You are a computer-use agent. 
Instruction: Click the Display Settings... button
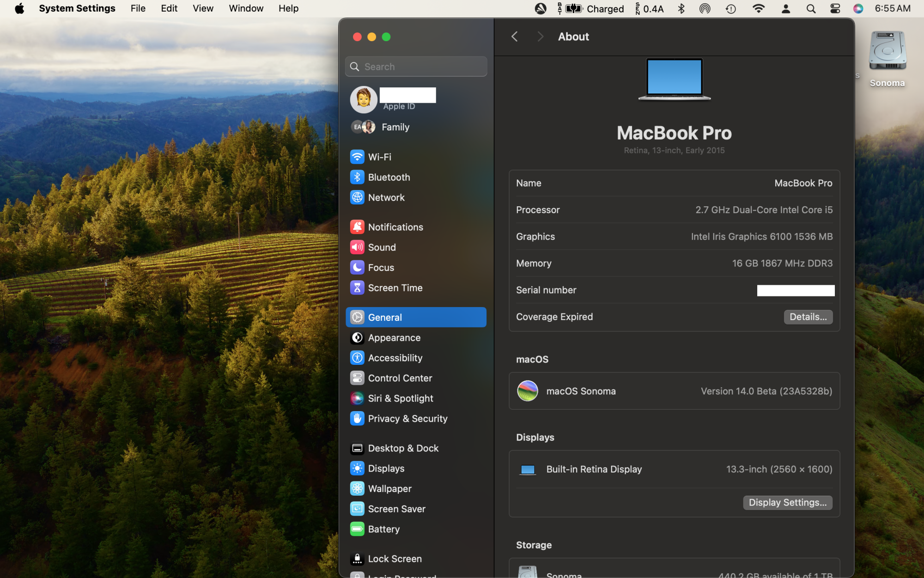tap(787, 503)
